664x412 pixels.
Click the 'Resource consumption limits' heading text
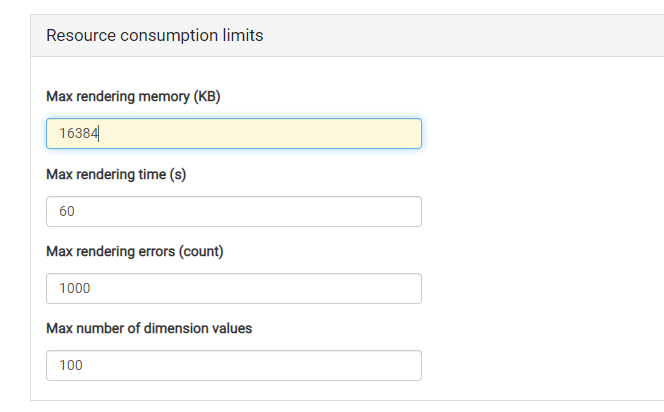tap(155, 36)
